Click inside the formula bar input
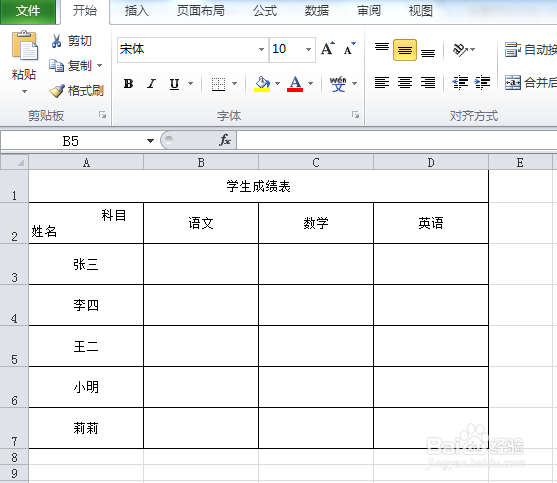 [396, 140]
